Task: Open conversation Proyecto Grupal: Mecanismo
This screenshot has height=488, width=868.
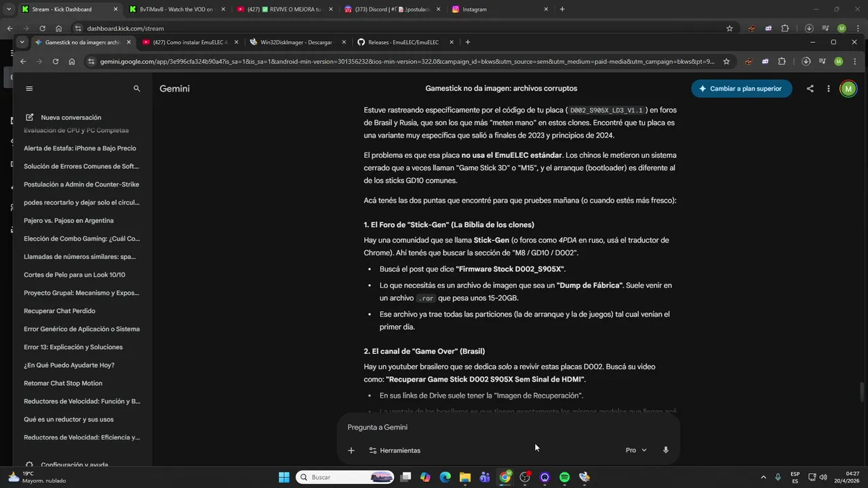Action: pyautogui.click(x=80, y=293)
